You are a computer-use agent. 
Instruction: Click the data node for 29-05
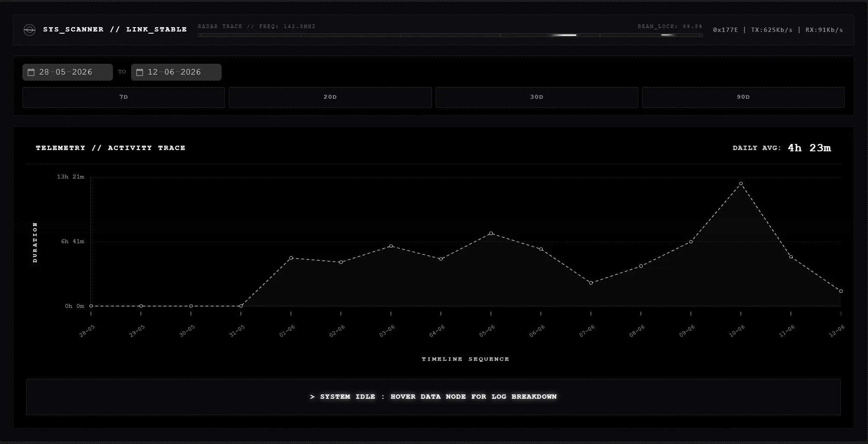[141, 306]
